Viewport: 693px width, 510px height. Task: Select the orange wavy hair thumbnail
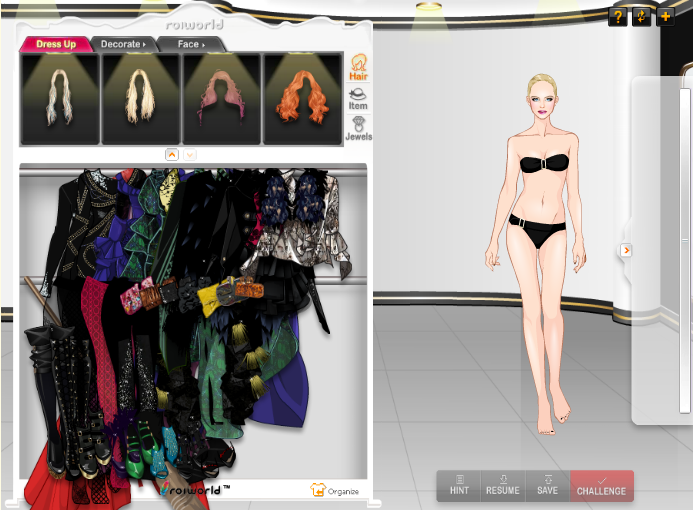coord(302,98)
